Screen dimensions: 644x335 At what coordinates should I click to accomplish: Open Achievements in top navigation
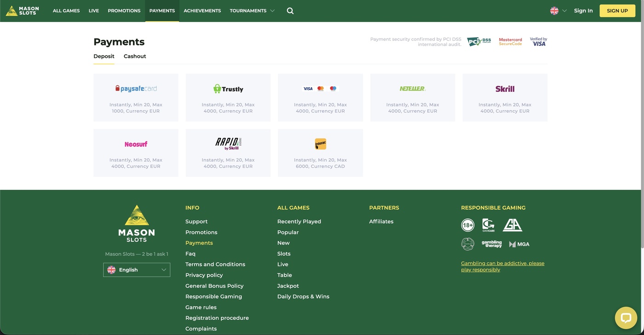[x=202, y=11]
